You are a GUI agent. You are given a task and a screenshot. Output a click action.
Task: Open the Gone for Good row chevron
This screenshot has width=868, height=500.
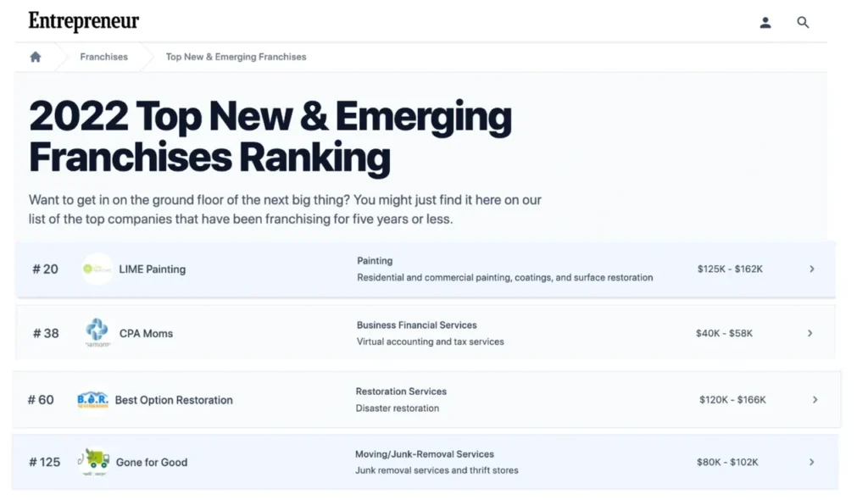[x=812, y=462]
